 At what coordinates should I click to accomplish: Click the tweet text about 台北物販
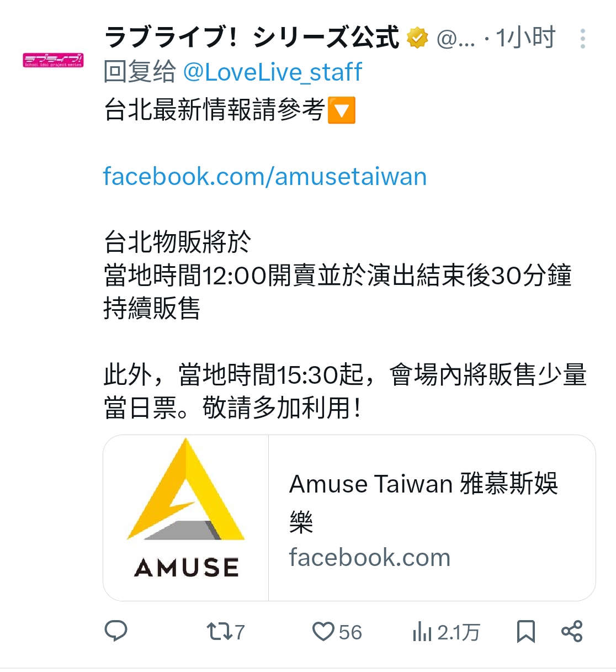(337, 275)
